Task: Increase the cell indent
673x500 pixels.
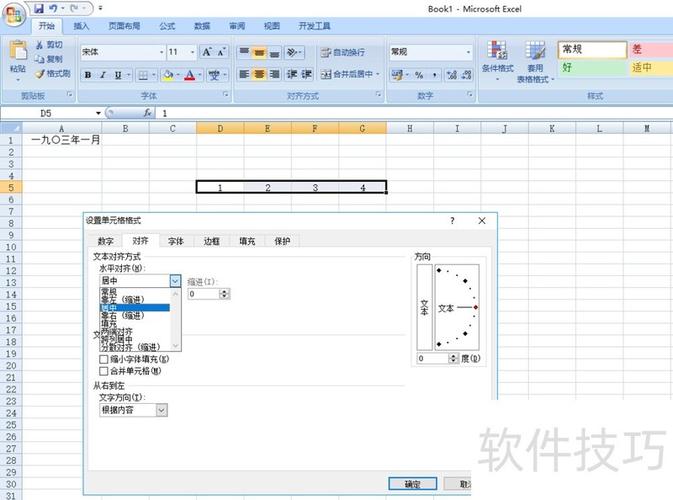Action: [306, 74]
